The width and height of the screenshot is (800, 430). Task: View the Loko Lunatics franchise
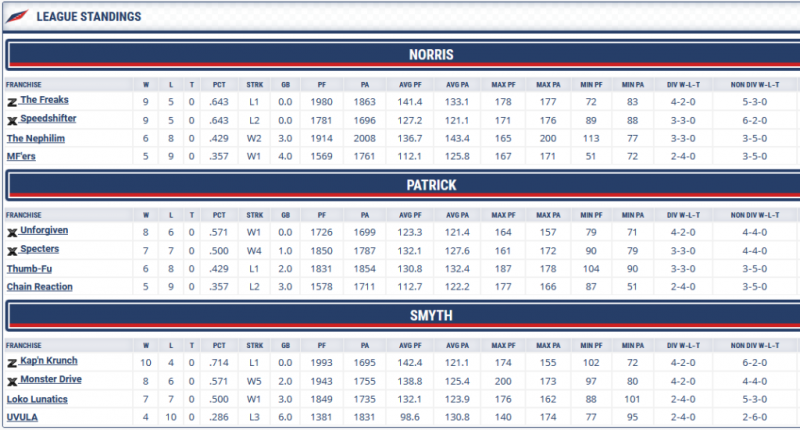tap(38, 399)
